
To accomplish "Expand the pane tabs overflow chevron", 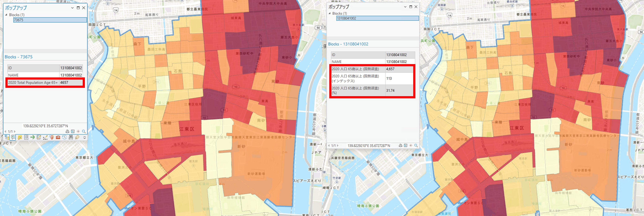I will click(85, 138).
